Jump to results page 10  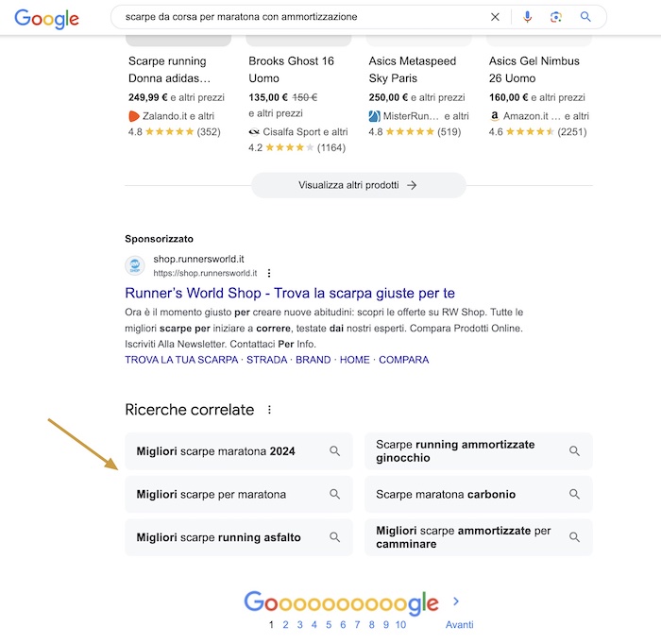(400, 624)
